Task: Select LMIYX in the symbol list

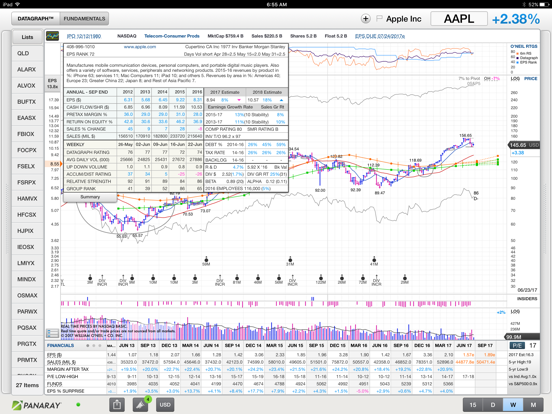Action: [x=27, y=263]
